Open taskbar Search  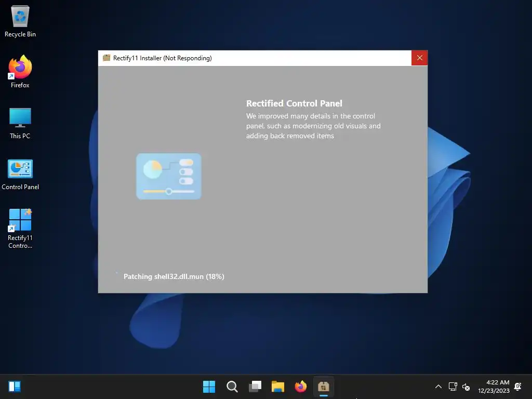pos(232,387)
